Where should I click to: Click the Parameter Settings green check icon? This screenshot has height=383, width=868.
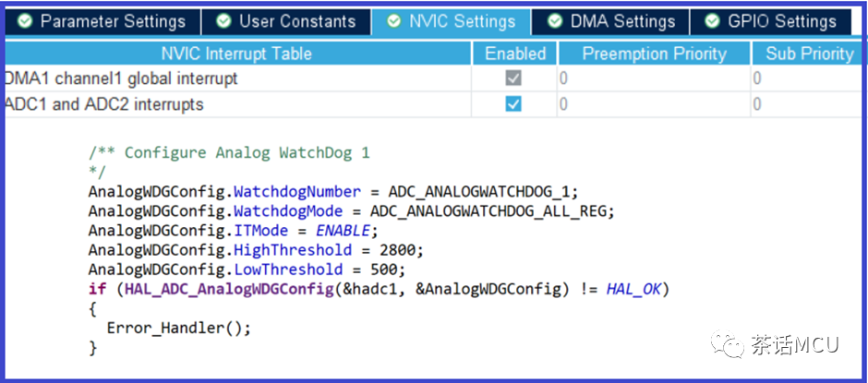[23, 20]
